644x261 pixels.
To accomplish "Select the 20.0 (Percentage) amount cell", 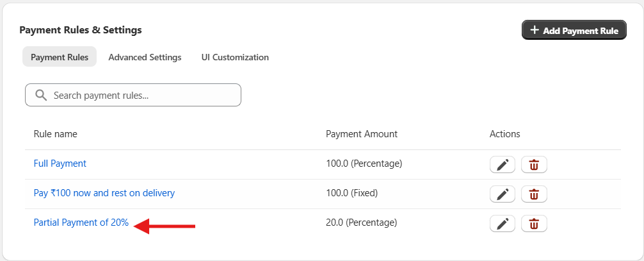I will tap(362, 223).
